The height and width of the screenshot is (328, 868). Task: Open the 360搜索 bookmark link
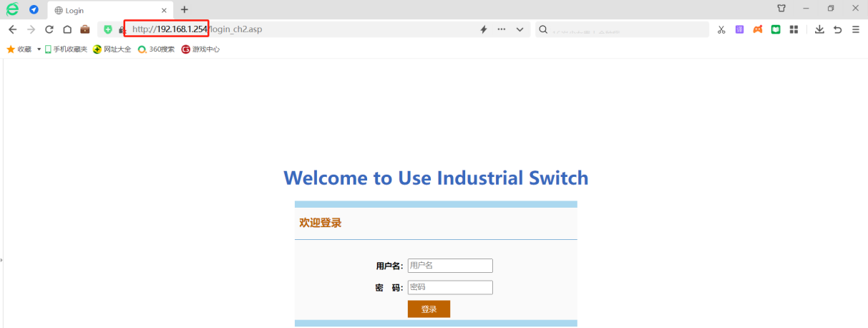pos(156,49)
